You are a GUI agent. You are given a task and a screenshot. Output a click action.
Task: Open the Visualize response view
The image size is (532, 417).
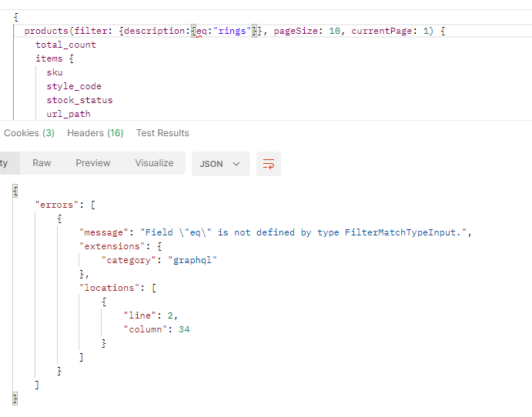pyautogui.click(x=154, y=163)
